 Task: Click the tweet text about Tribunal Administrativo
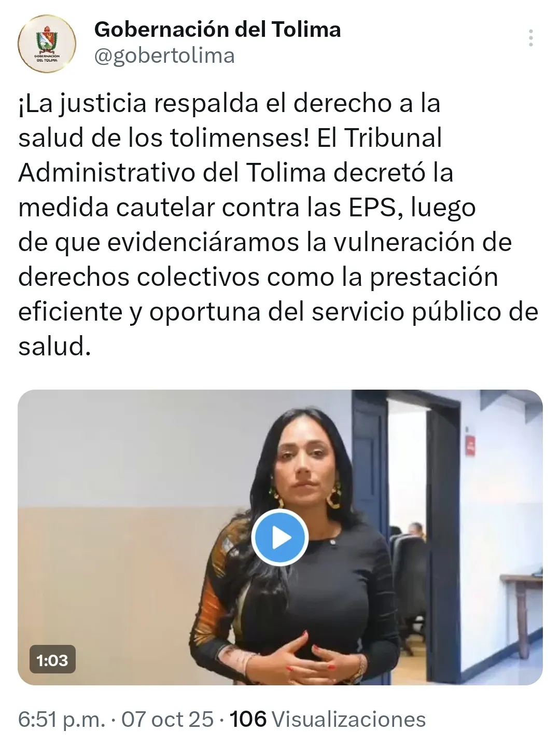point(278,225)
